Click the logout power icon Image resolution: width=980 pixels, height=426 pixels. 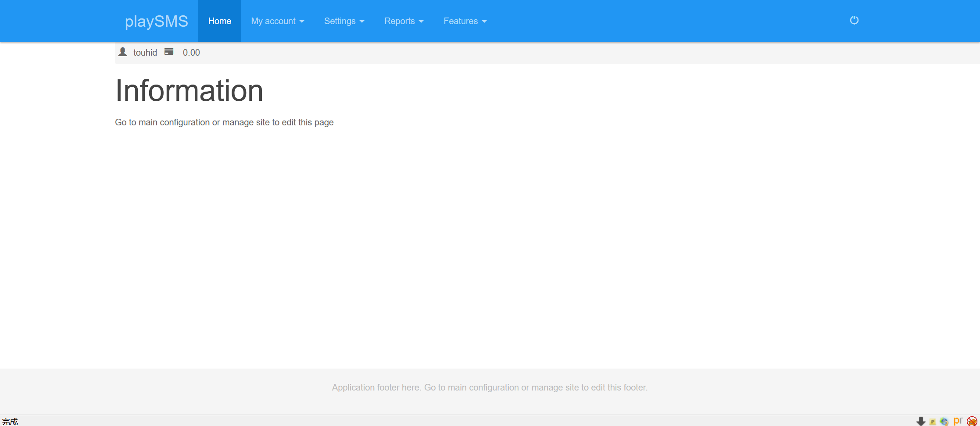(x=854, y=20)
